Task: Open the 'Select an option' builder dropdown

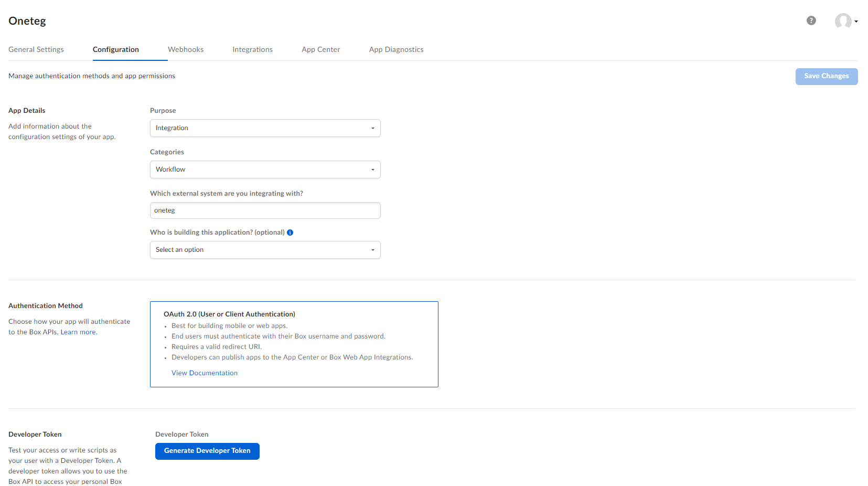Action: point(265,250)
